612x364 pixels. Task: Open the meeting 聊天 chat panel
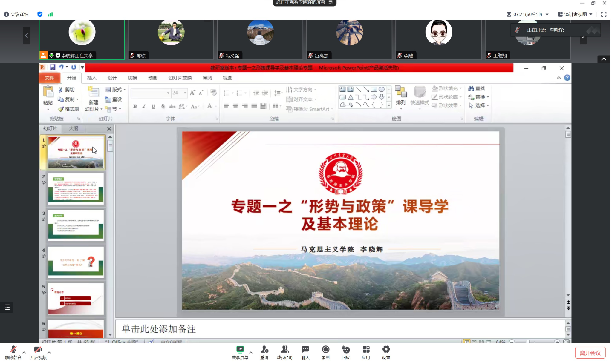pyautogui.click(x=305, y=352)
